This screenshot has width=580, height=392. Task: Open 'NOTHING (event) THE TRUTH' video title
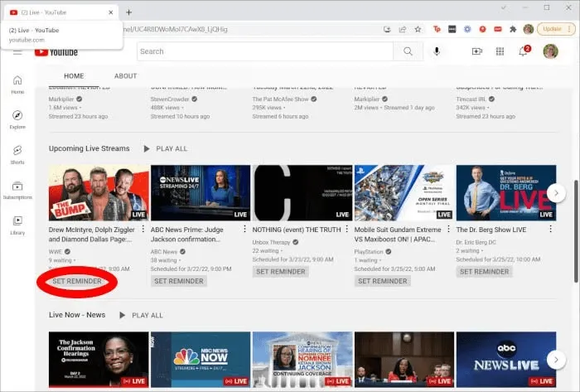tap(297, 230)
